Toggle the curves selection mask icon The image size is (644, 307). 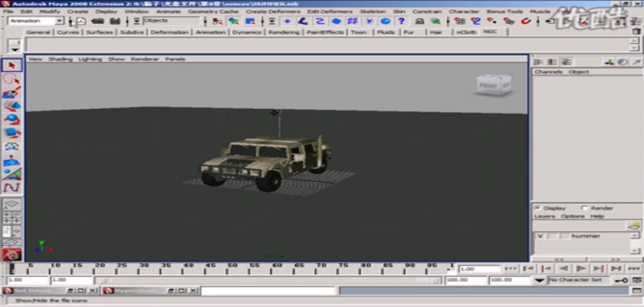(x=320, y=21)
